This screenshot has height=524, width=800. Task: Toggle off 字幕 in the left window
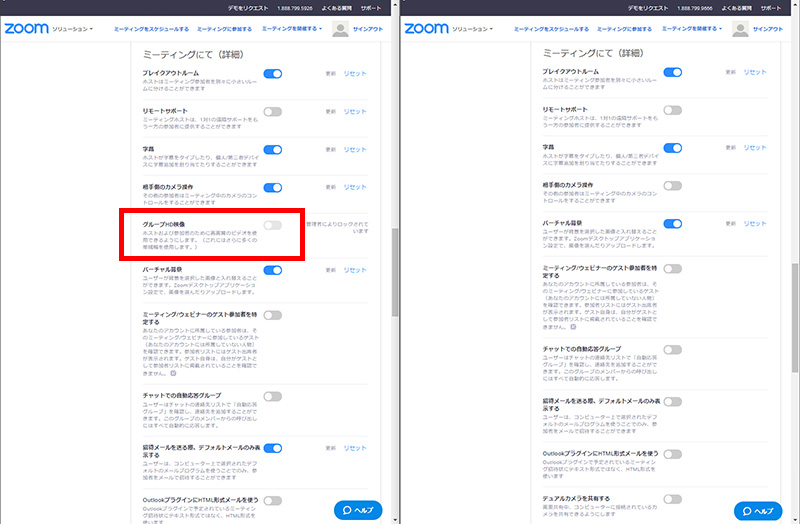(x=272, y=149)
